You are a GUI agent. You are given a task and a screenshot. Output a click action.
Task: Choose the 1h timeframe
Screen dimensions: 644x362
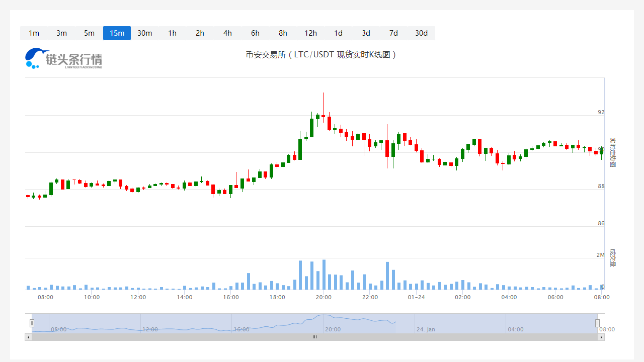(172, 33)
